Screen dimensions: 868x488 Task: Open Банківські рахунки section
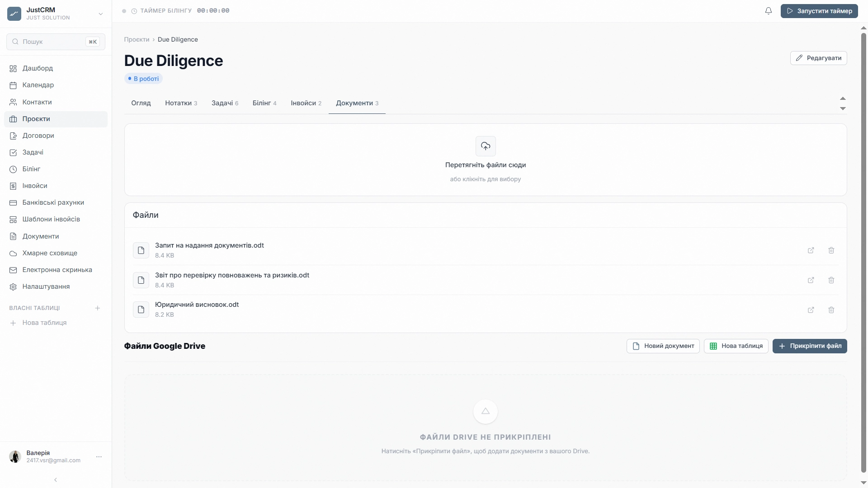tap(56, 202)
